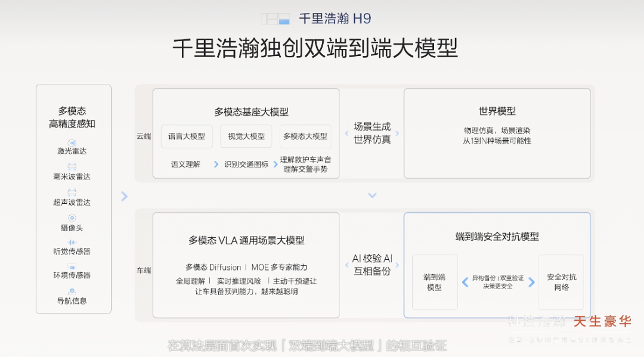Screen dimensions: 644x357
Task: Select the 端到端模型 box
Action: [x=435, y=283]
